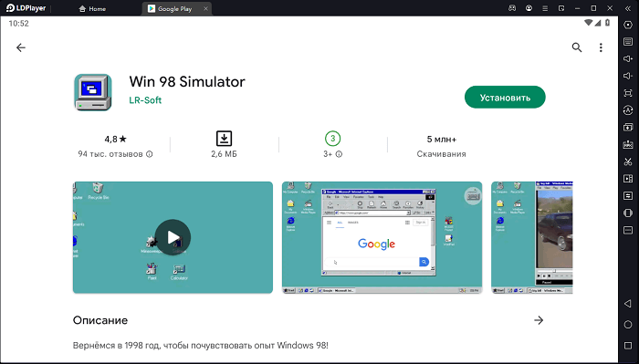Click the Win 98 Simulator title
The image size is (639, 364).
point(187,81)
